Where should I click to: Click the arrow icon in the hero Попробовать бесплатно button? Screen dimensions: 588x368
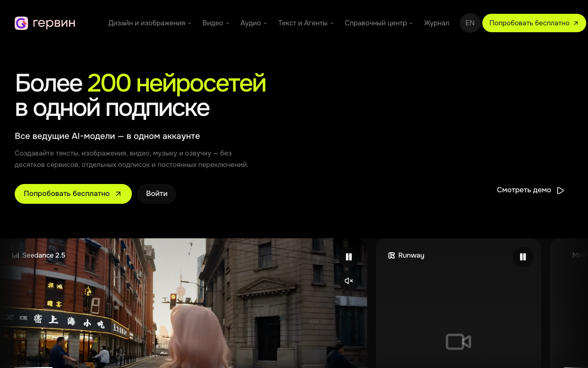[x=118, y=194]
